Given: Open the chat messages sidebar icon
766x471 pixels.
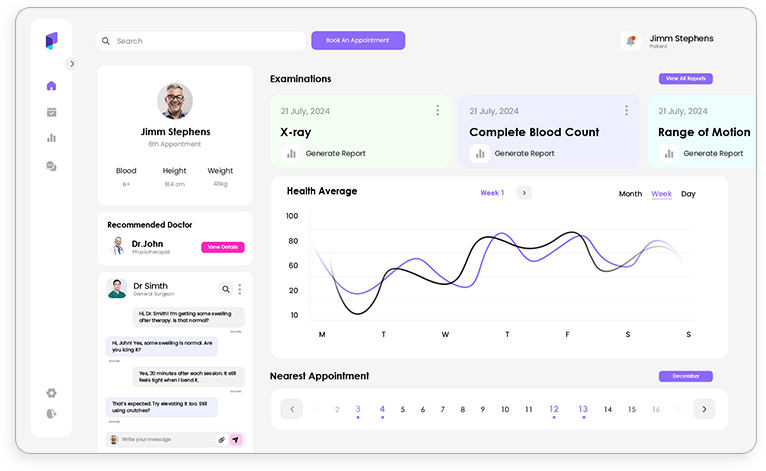Looking at the screenshot, I should click(x=51, y=166).
